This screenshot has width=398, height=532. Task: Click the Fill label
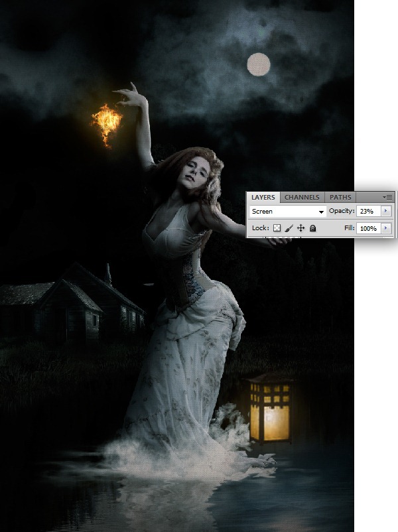(x=349, y=228)
